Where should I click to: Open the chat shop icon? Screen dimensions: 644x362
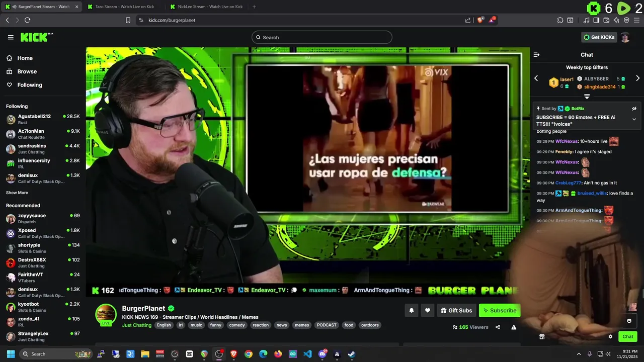click(x=542, y=337)
